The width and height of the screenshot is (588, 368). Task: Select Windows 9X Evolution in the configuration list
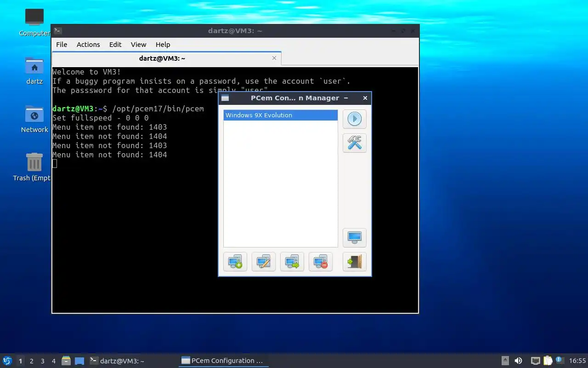pos(280,115)
